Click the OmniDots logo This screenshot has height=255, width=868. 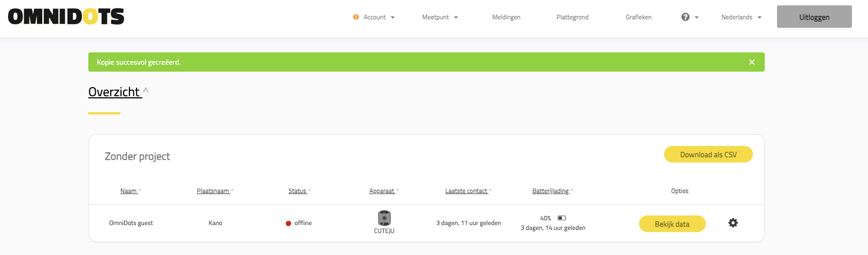click(x=66, y=17)
